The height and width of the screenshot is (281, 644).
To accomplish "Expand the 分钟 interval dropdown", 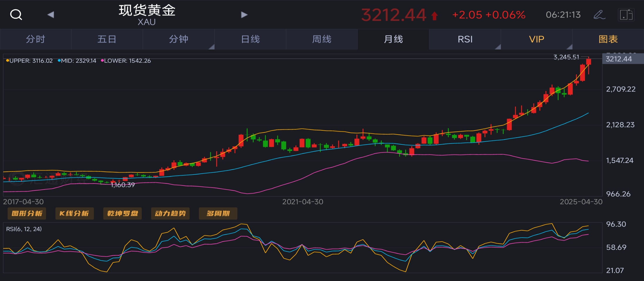I will [x=179, y=39].
